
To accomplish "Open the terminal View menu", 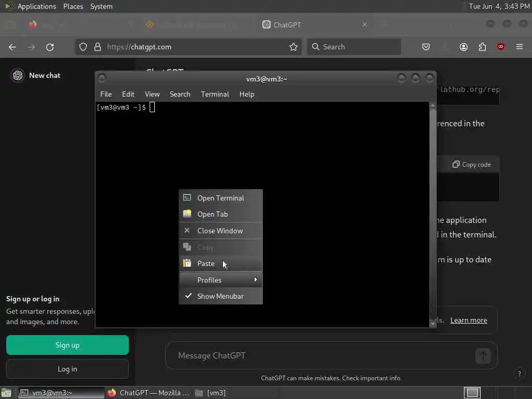I will click(x=152, y=95).
